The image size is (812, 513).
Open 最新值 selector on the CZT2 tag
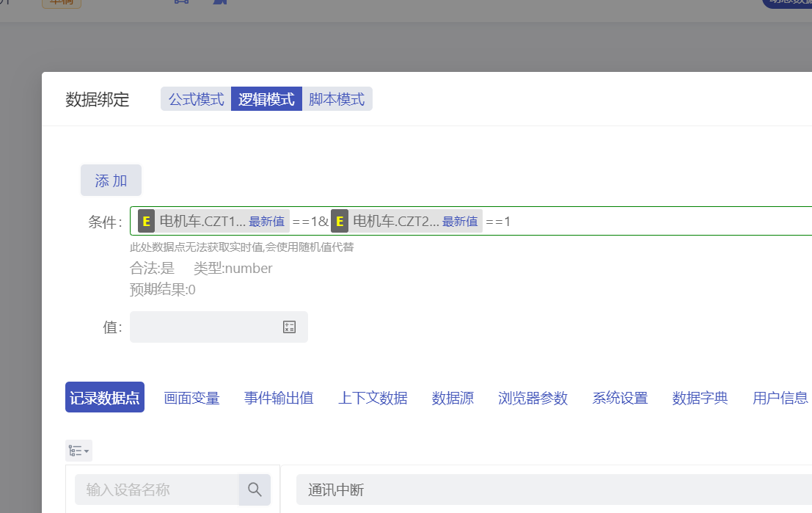click(x=460, y=222)
